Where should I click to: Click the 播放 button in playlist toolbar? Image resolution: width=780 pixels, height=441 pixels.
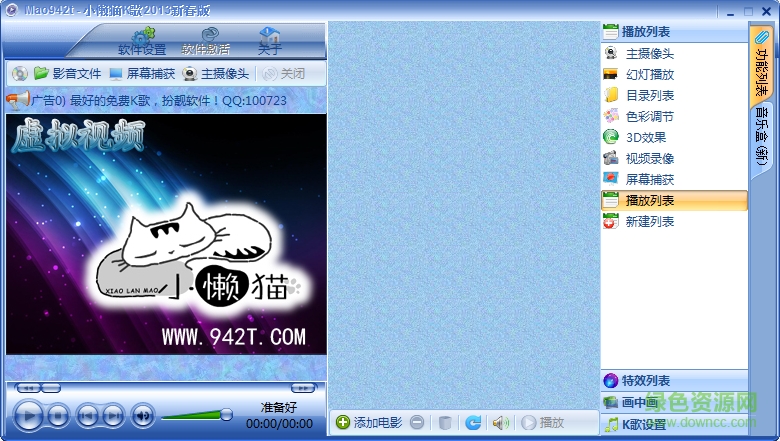point(543,423)
